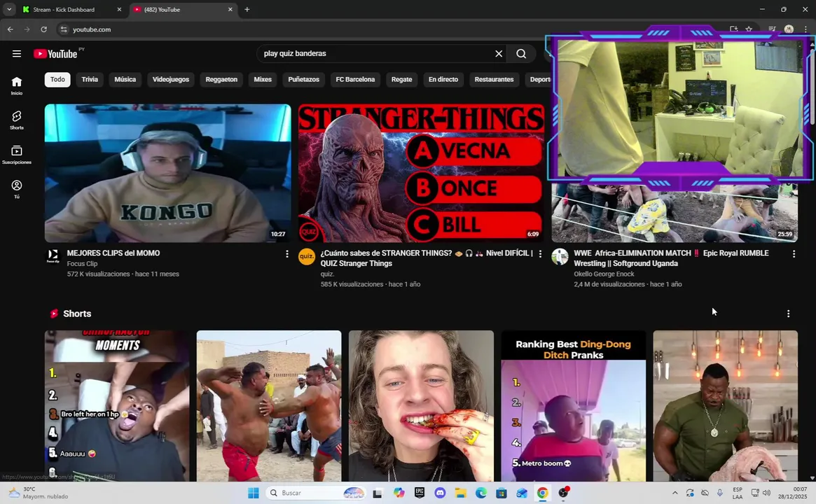Launch Epic Games from the taskbar
The image size is (816, 504).
click(420, 493)
